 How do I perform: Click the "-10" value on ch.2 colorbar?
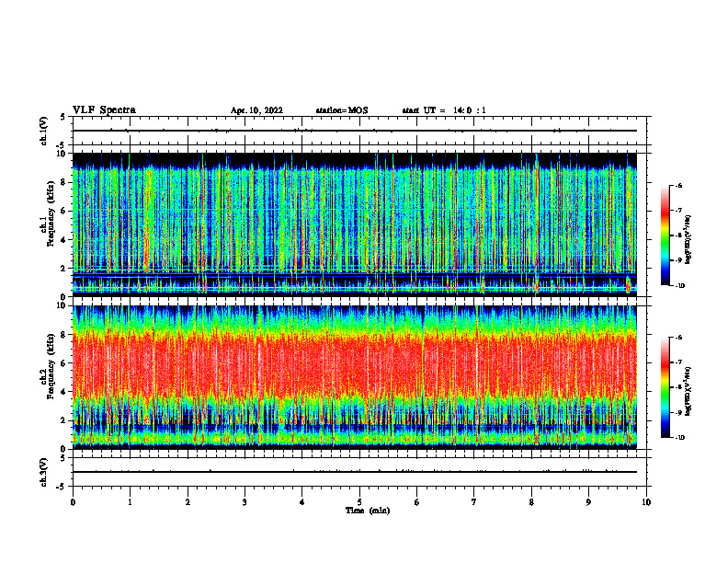pos(679,438)
